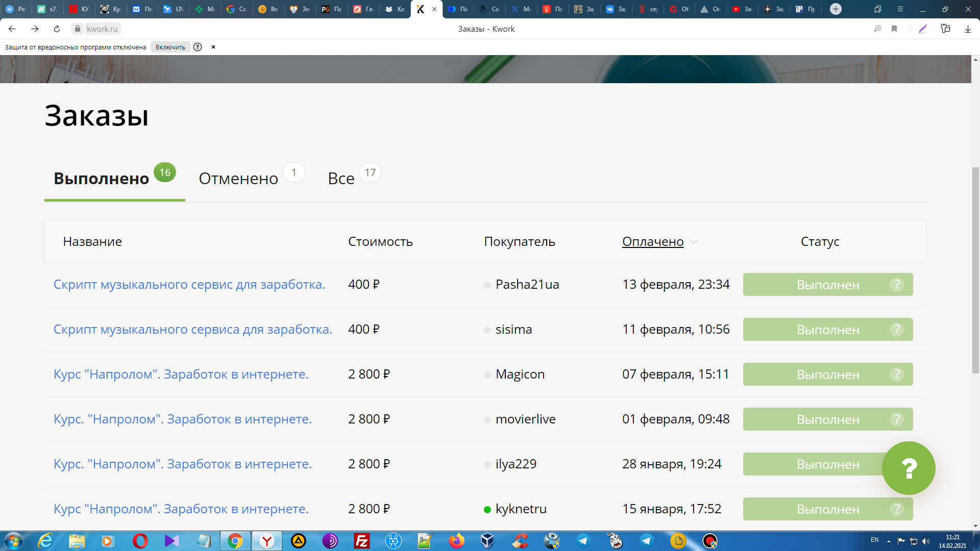The width and height of the screenshot is (980, 551).
Task: Open buyer kyknetru's profile
Action: pos(521,509)
